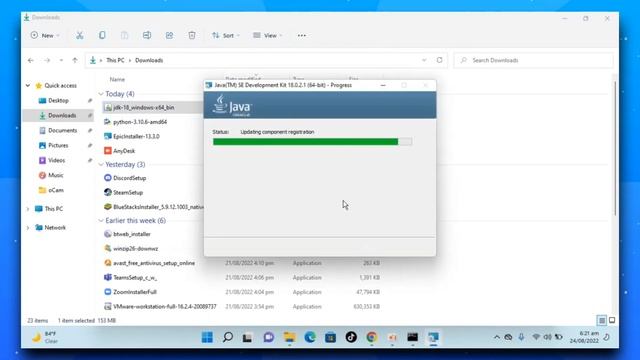Show hidden tray icons chevron
The image size is (640, 360).
pos(497,337)
